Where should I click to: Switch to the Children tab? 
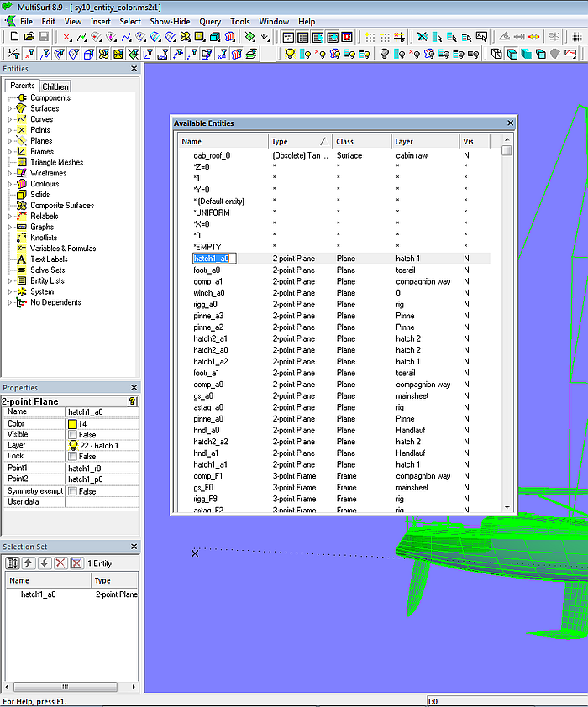(55, 86)
